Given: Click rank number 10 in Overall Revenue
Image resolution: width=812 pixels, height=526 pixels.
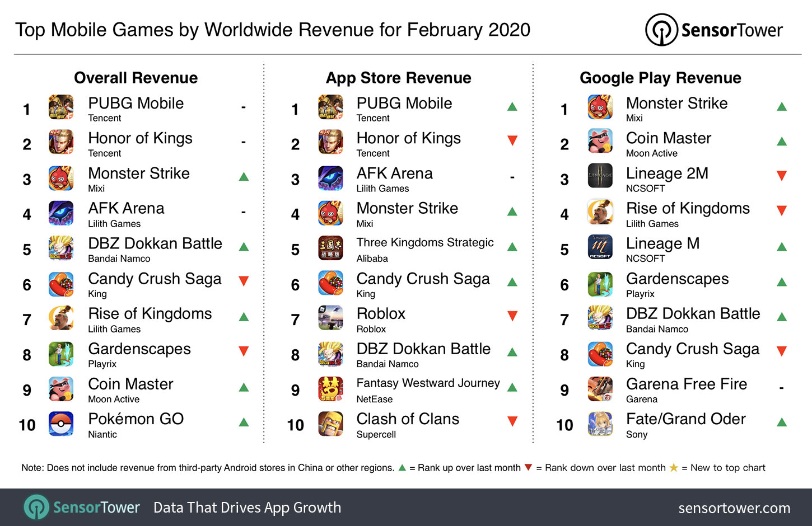Looking at the screenshot, I should [27, 425].
